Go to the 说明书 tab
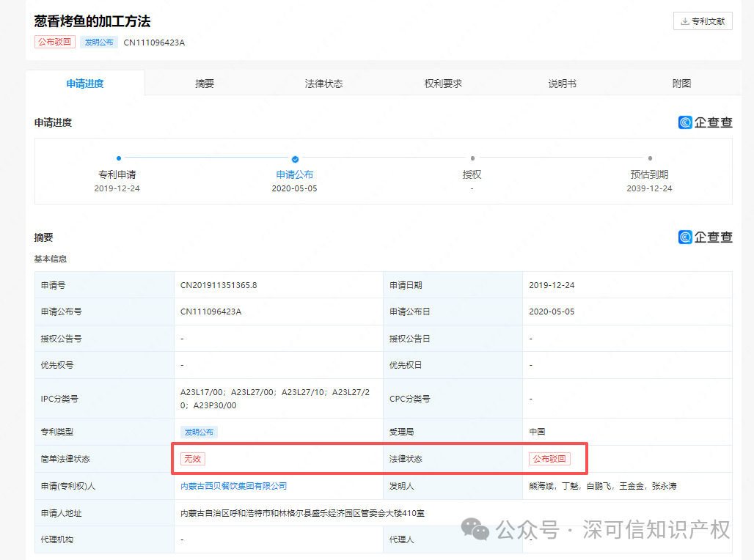 [562, 84]
